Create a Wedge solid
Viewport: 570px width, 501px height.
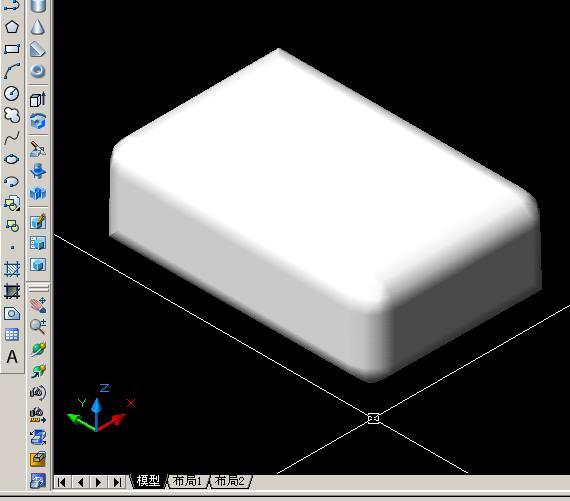[x=38, y=49]
